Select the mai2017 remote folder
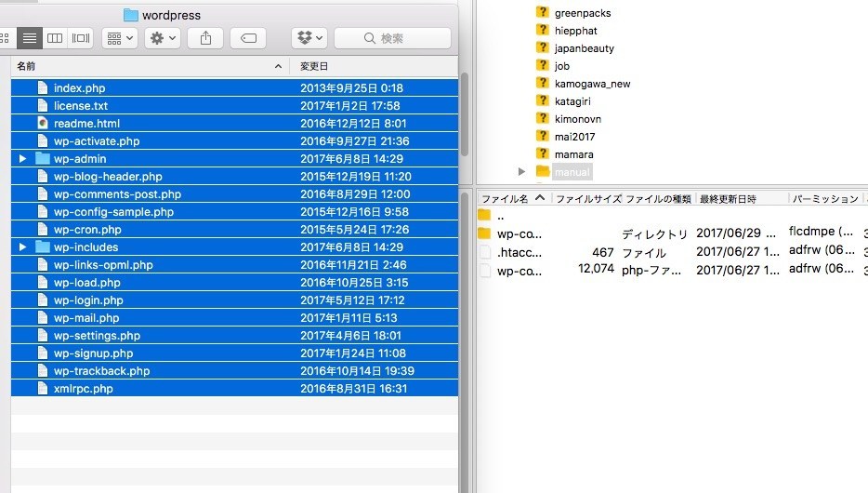This screenshot has height=493, width=868. (574, 137)
